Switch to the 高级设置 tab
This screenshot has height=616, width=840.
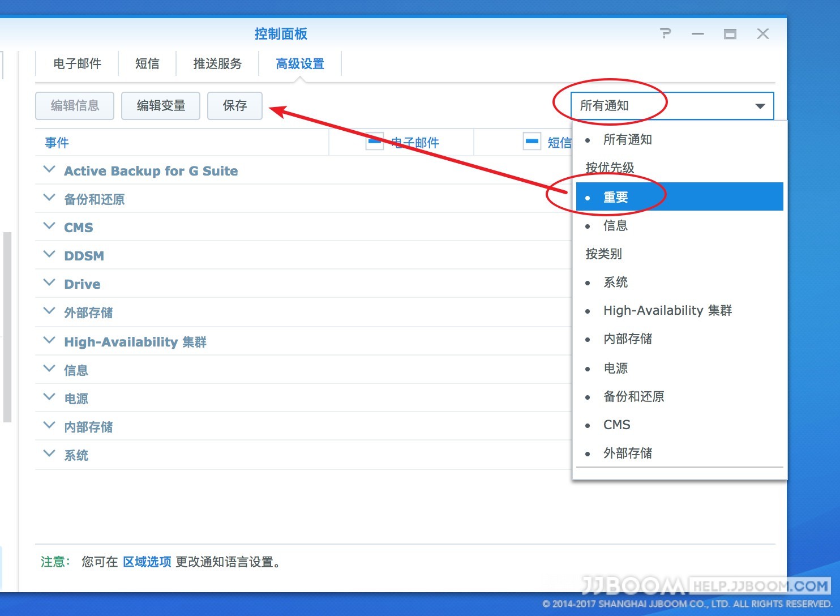click(300, 63)
